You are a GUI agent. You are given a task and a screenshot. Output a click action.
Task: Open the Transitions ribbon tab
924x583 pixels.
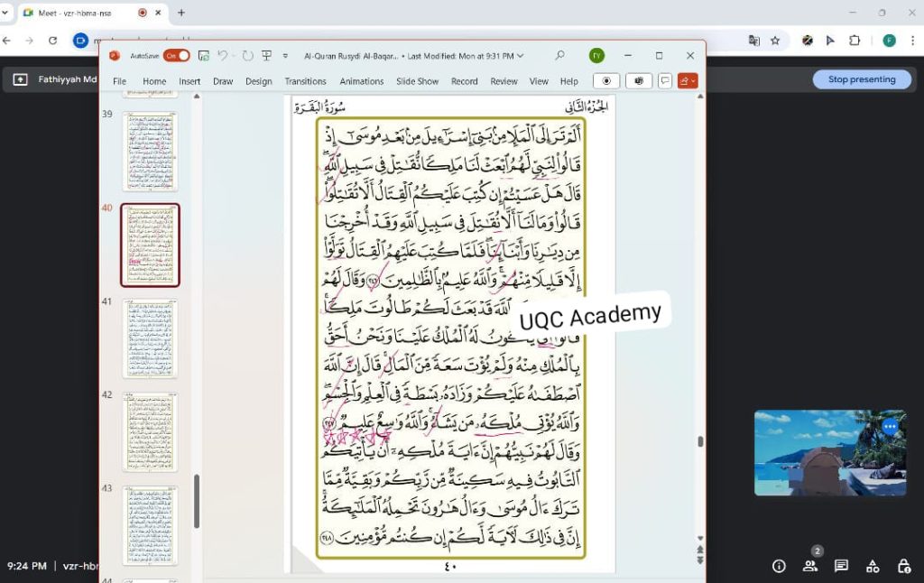coord(305,81)
